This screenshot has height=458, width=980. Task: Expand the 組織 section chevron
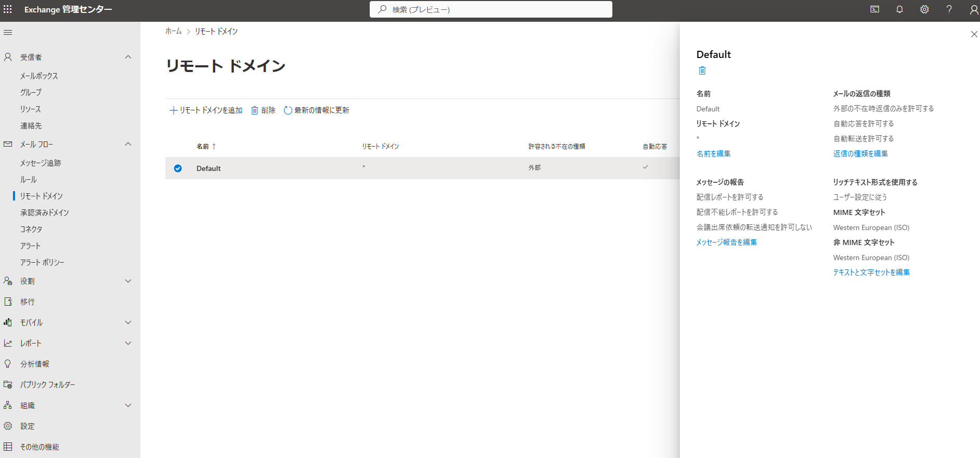pyautogui.click(x=128, y=405)
